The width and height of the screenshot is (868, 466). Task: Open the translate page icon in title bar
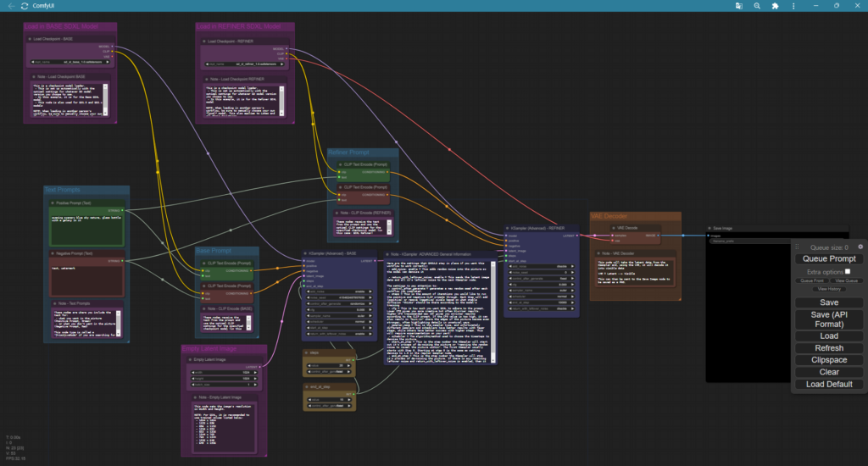pos(738,6)
